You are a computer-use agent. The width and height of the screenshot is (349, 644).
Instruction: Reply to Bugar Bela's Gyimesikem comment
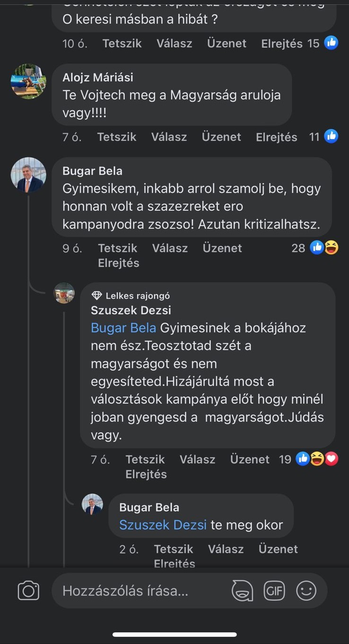pos(170,248)
